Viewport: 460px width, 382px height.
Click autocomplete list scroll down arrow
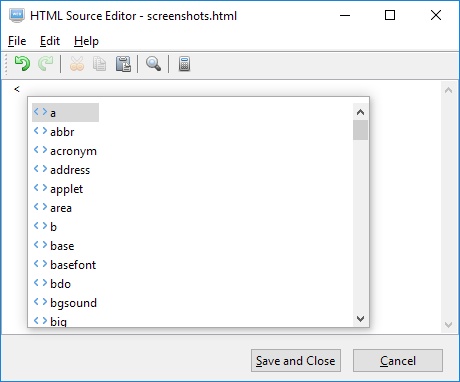[x=360, y=319]
